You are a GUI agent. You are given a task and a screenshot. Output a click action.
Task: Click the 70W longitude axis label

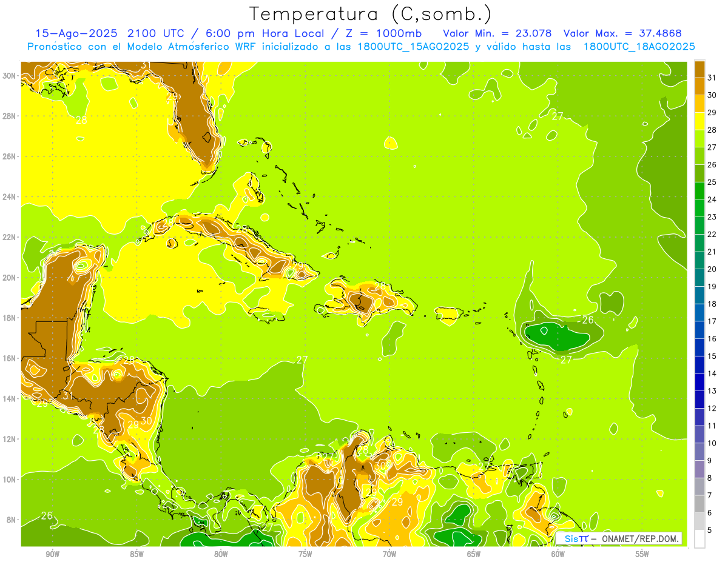click(x=389, y=554)
